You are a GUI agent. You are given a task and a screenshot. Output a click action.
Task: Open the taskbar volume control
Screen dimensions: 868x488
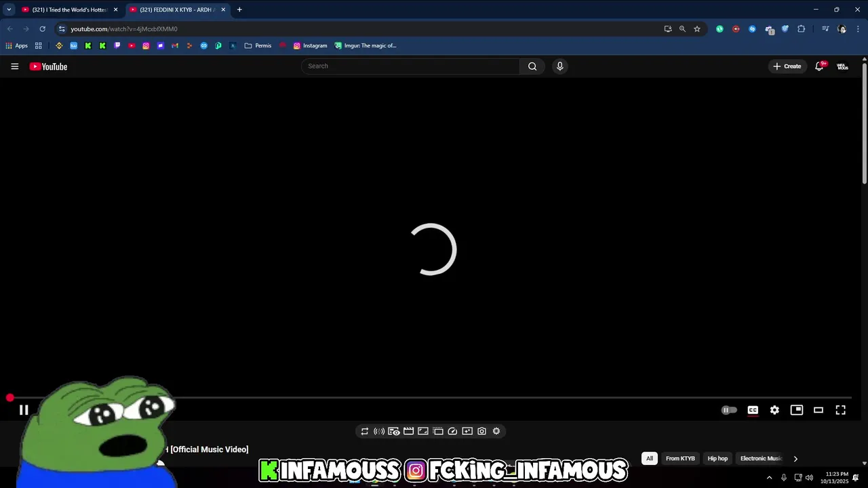pos(809,478)
